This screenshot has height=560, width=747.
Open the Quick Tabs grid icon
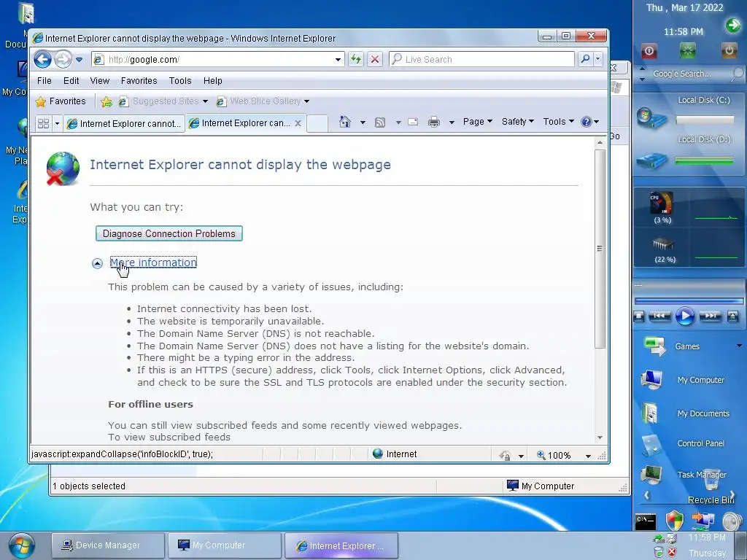pyautogui.click(x=43, y=123)
